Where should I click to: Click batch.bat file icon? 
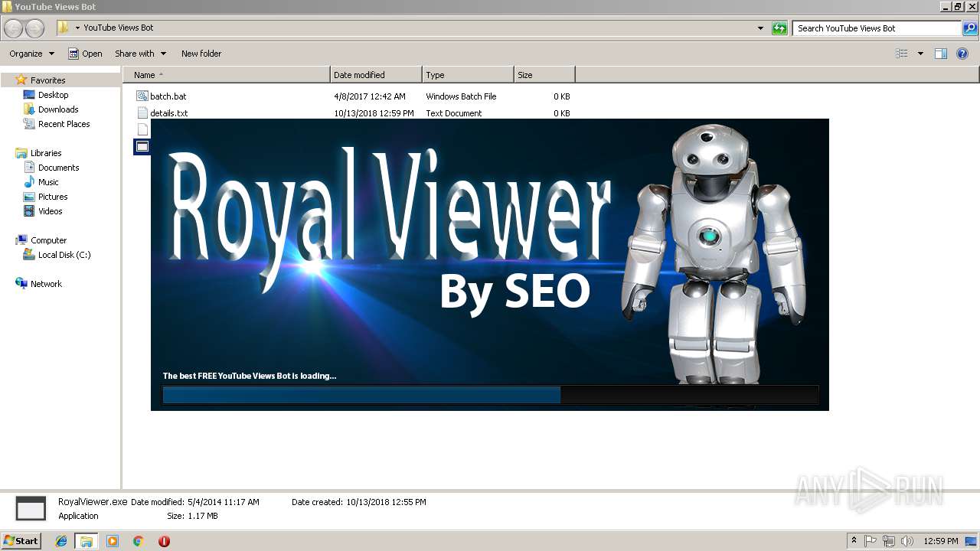click(x=142, y=96)
